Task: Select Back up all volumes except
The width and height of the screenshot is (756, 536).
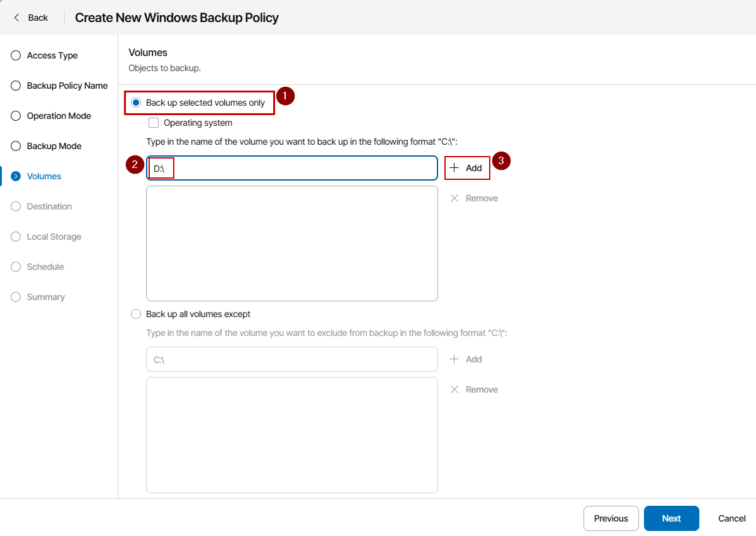Action: point(136,314)
